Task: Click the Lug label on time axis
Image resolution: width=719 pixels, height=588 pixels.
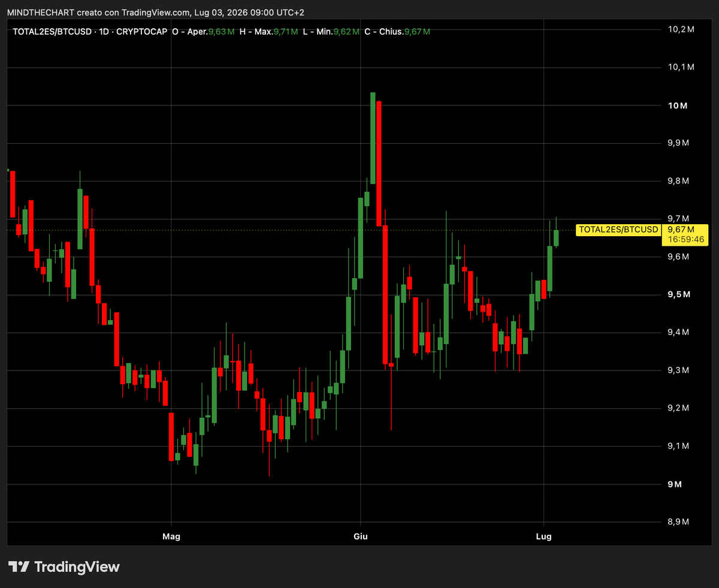Action: [x=543, y=536]
